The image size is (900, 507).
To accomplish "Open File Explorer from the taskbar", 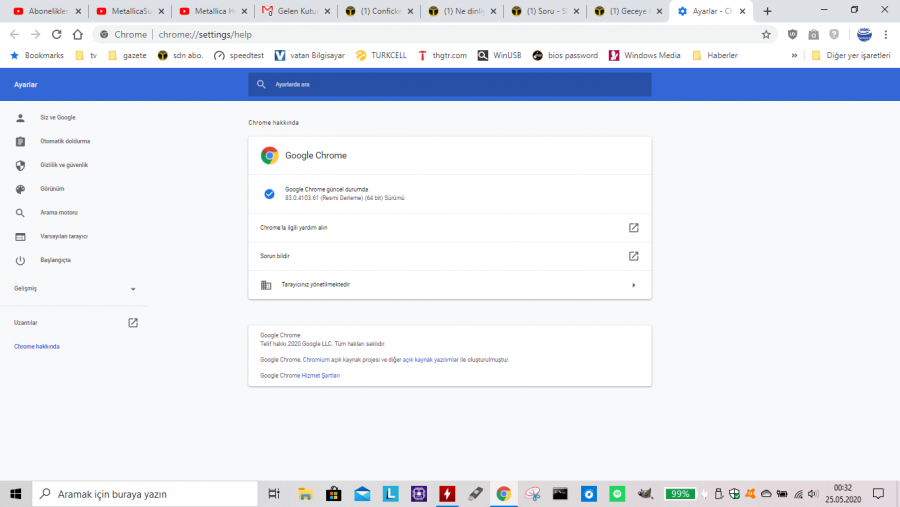I will point(305,494).
